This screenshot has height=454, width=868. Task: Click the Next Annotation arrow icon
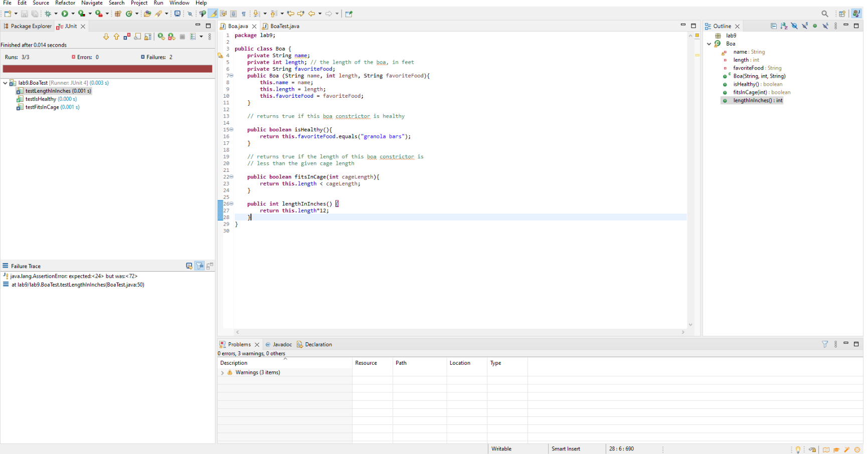click(x=256, y=14)
